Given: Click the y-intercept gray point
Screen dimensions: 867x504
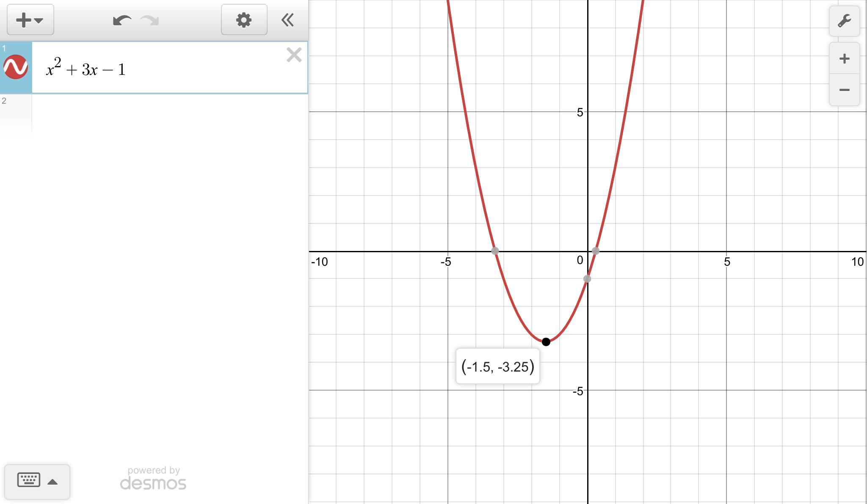Looking at the screenshot, I should tap(587, 279).
